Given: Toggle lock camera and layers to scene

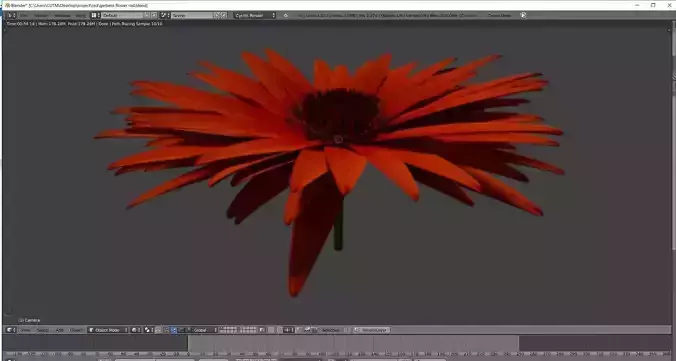Looking at the screenshot, I should point(263,330).
